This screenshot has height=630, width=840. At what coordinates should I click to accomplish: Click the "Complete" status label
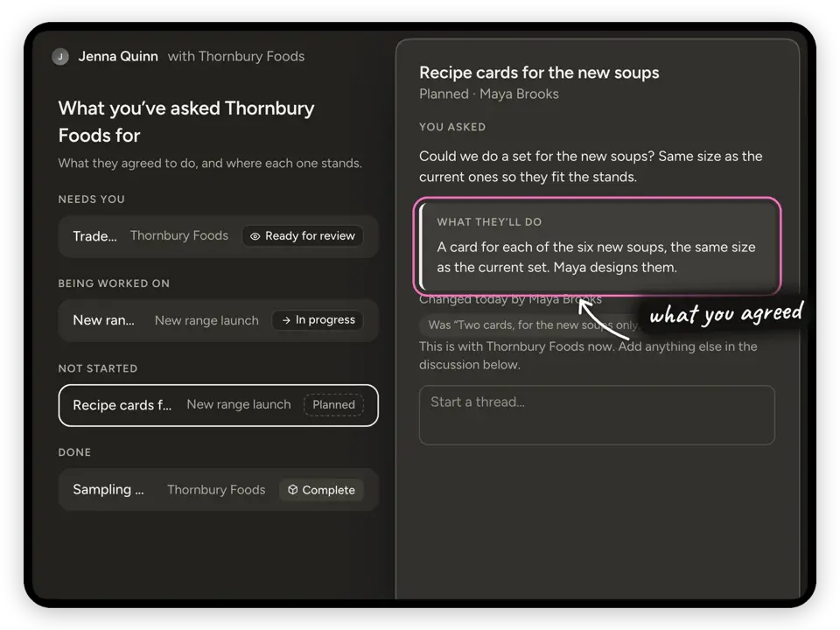(x=328, y=490)
